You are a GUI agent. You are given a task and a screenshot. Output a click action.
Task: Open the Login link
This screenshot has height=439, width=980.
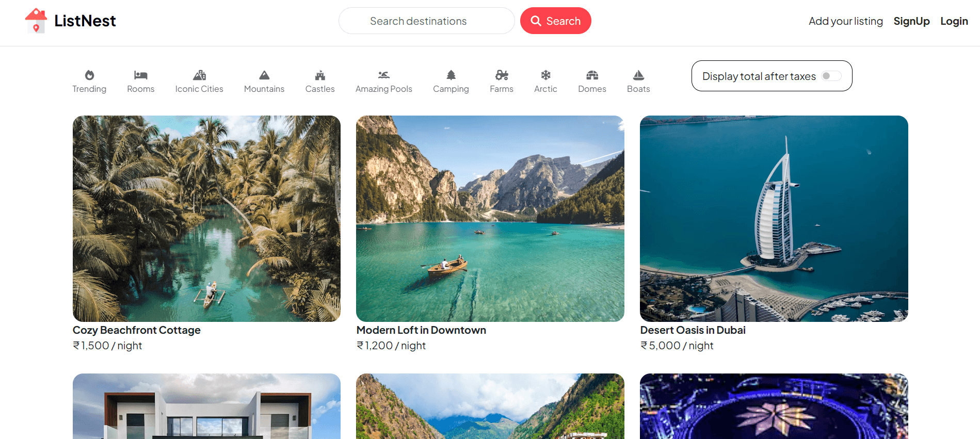click(954, 21)
